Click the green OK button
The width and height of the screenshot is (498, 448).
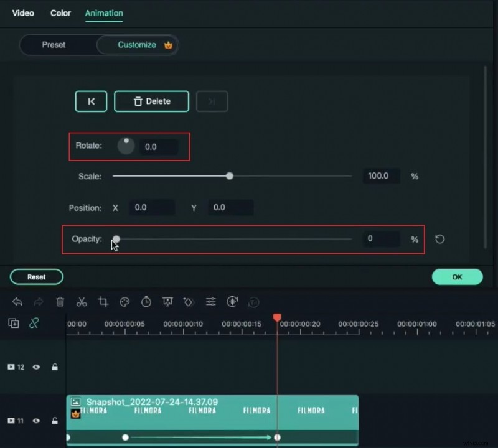(x=457, y=277)
